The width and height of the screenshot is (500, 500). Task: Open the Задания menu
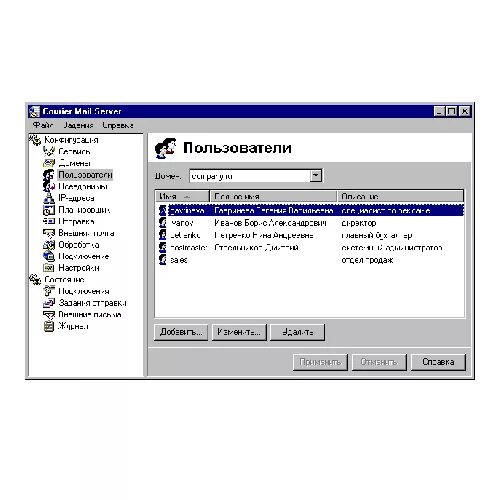tap(78, 125)
